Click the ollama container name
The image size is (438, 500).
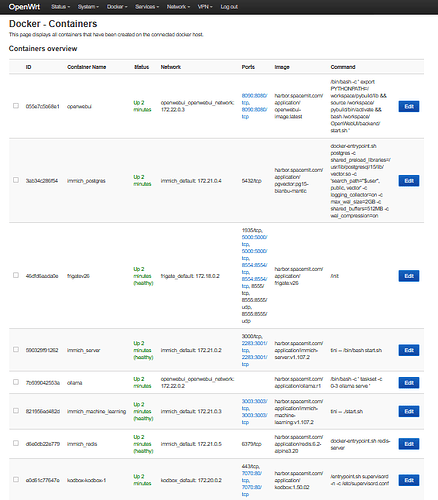(74, 383)
